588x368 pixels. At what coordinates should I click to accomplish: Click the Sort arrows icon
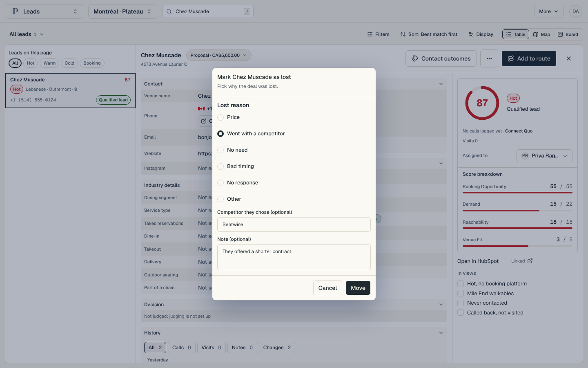tap(403, 34)
